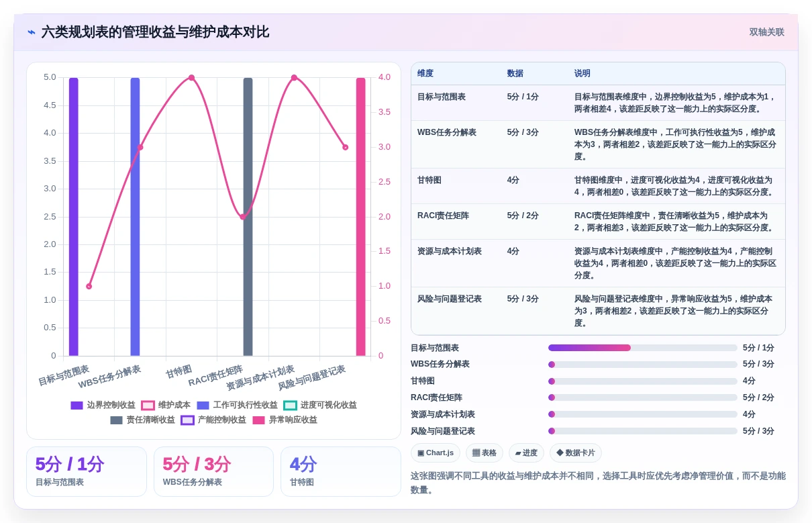Open the 5分 / 3分 WBS任务分解表 card

[x=213, y=472]
